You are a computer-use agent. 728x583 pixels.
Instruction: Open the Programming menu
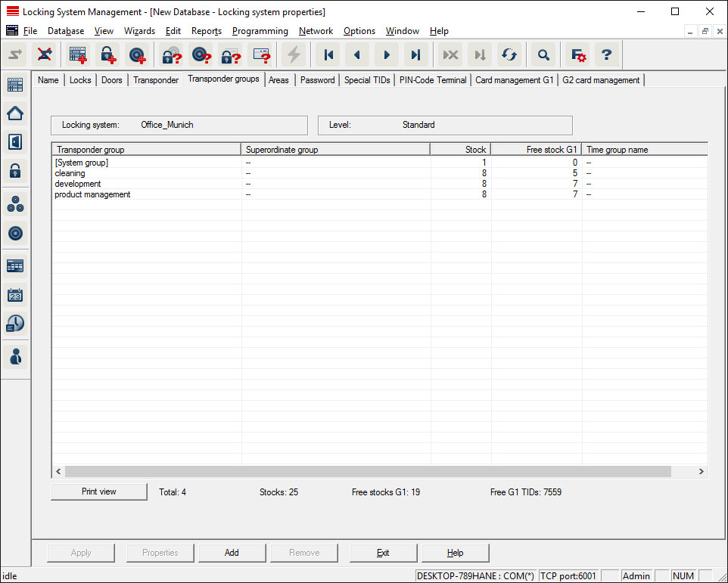click(260, 31)
